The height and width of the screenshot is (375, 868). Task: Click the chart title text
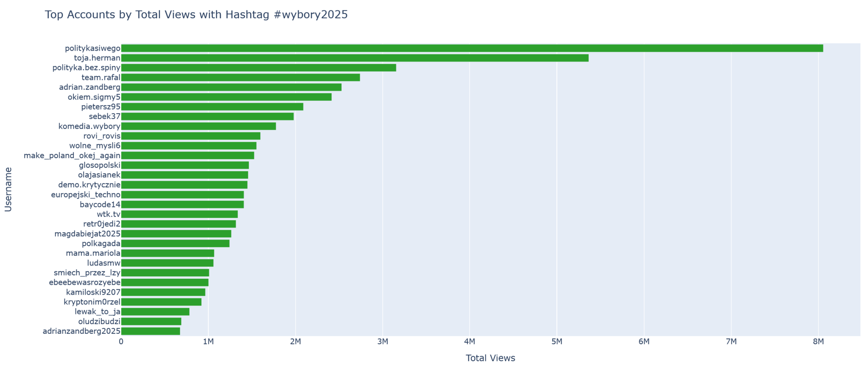coord(196,15)
